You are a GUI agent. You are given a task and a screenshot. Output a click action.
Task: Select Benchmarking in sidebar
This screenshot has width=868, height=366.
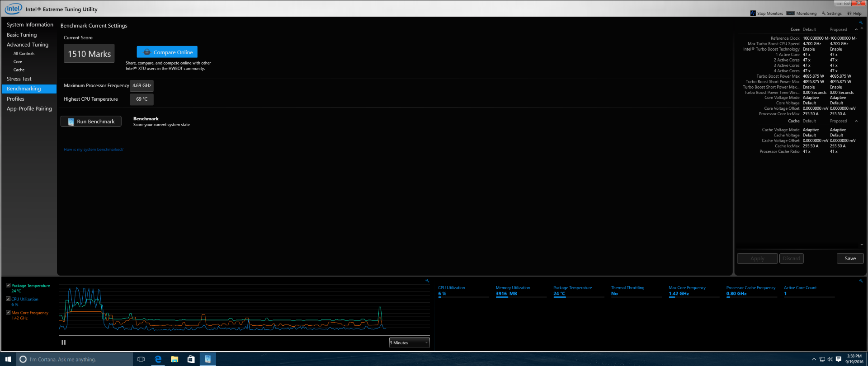tap(29, 89)
